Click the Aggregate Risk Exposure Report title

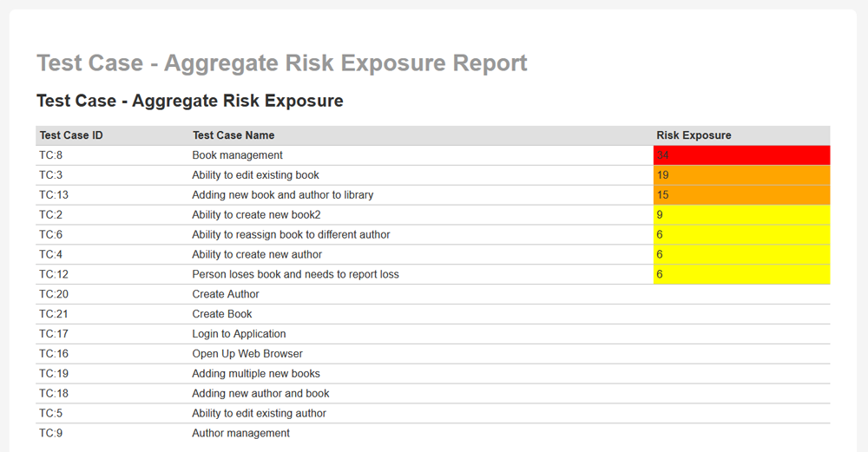click(281, 63)
